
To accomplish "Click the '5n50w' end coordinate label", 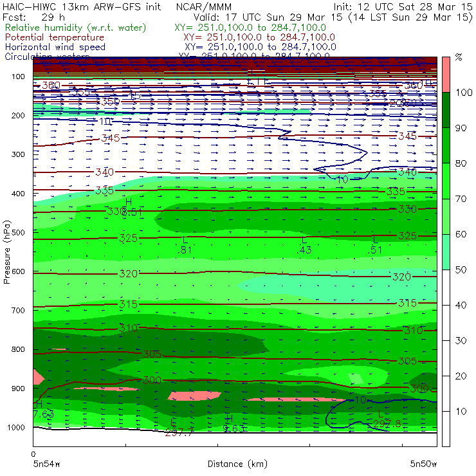I will (x=423, y=464).
